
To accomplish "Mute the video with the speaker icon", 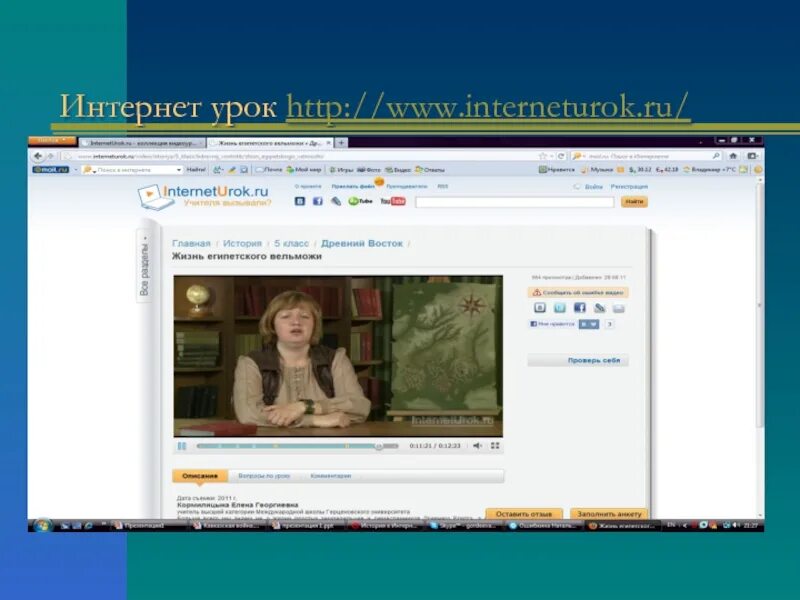I will (478, 445).
